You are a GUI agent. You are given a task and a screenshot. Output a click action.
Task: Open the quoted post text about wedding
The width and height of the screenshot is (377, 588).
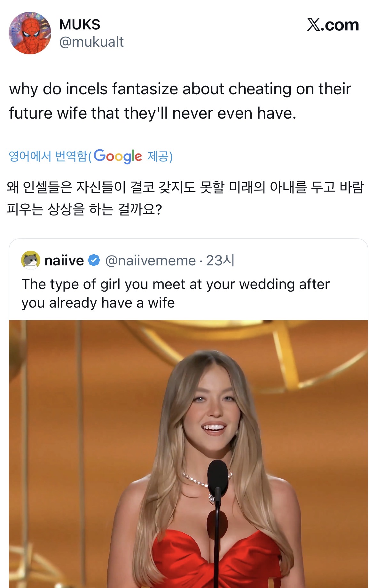tap(175, 293)
